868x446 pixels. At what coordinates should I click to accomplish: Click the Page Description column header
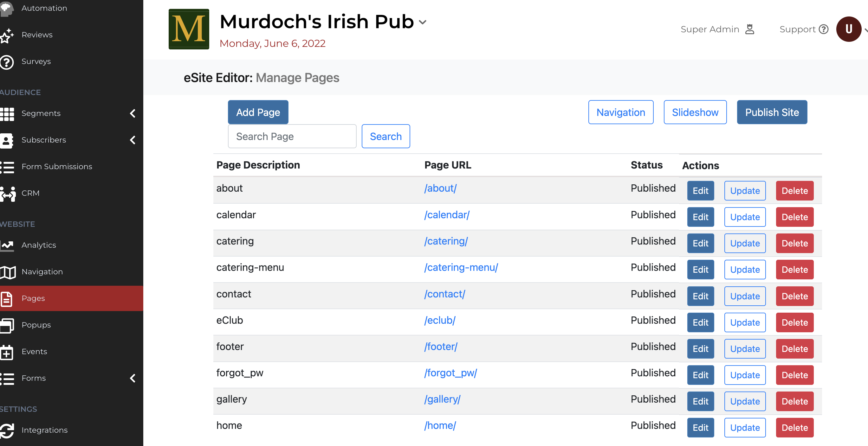click(258, 165)
